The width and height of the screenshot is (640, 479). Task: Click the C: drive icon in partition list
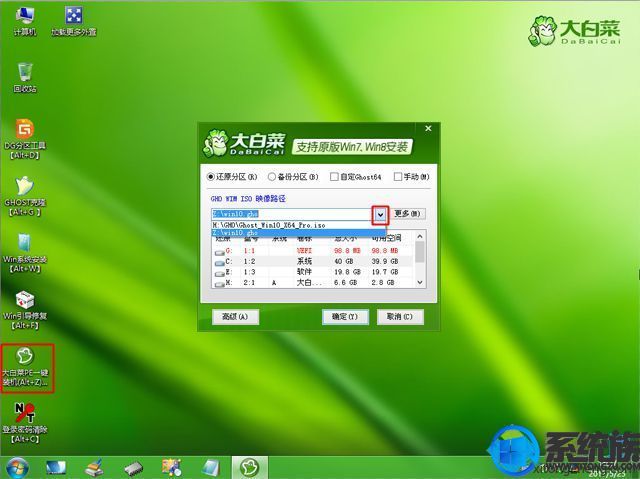[x=220, y=263]
